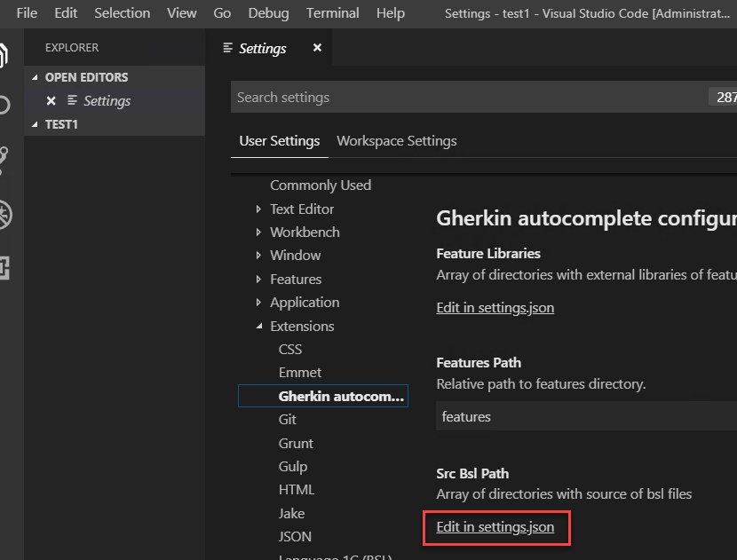Select Settings file icon in Open Editors
The height and width of the screenshot is (560, 737).
tap(72, 100)
